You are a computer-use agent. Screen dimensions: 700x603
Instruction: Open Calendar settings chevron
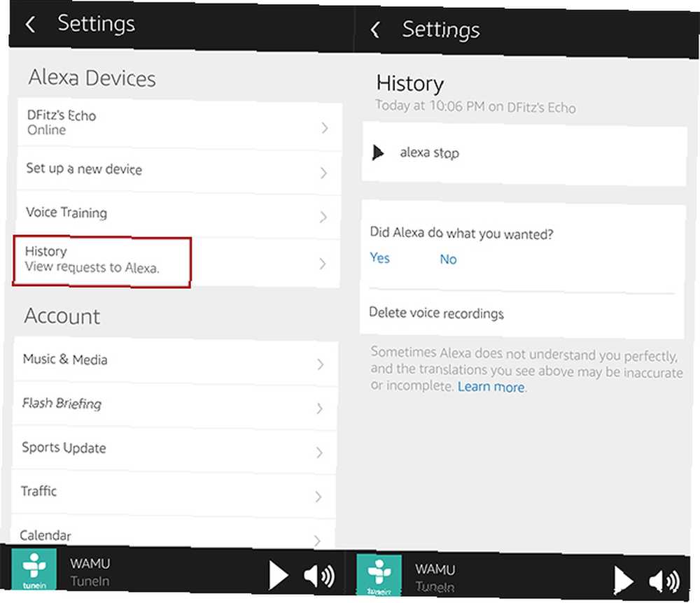317,541
